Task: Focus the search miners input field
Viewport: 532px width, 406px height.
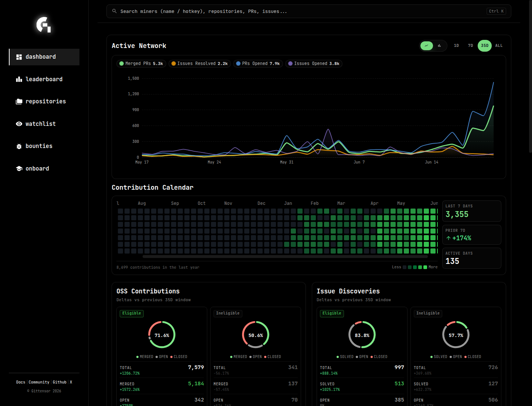Action: coord(308,11)
